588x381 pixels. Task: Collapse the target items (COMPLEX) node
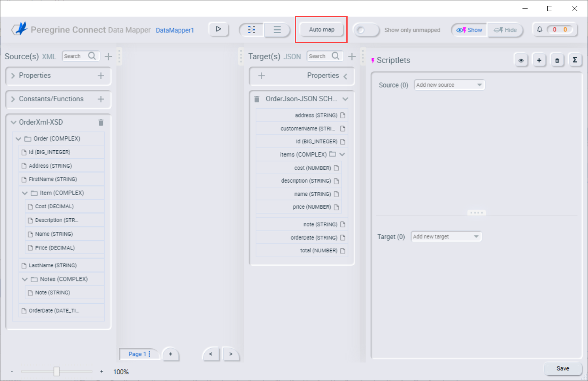click(342, 155)
